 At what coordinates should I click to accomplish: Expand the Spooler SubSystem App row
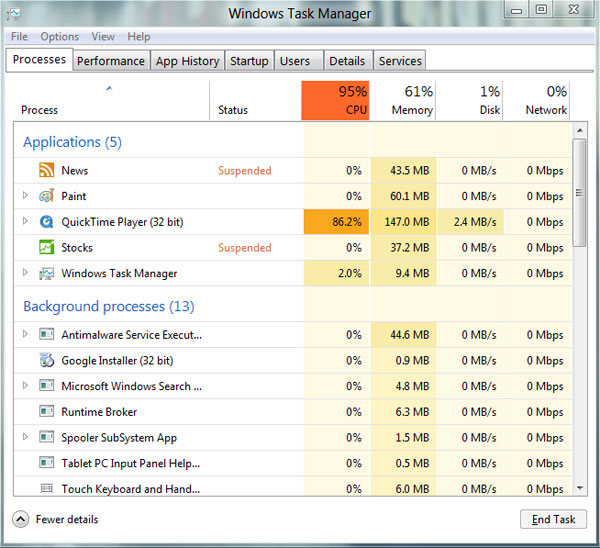[x=25, y=437]
